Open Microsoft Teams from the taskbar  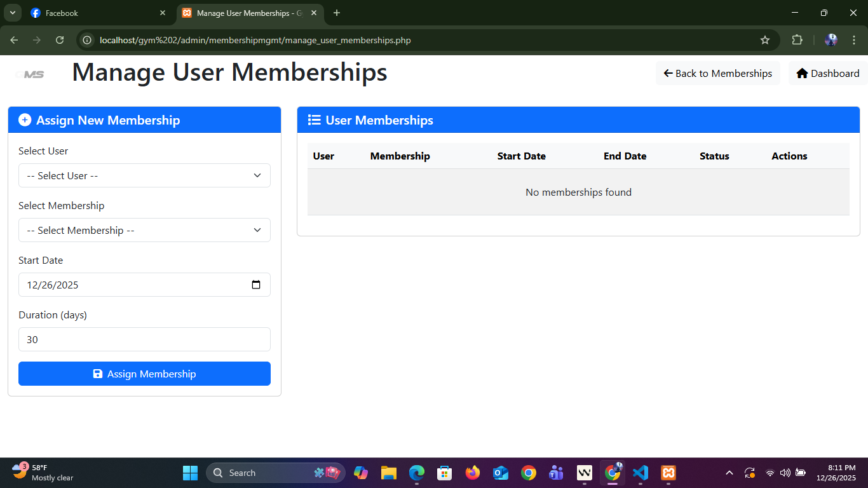click(556, 473)
